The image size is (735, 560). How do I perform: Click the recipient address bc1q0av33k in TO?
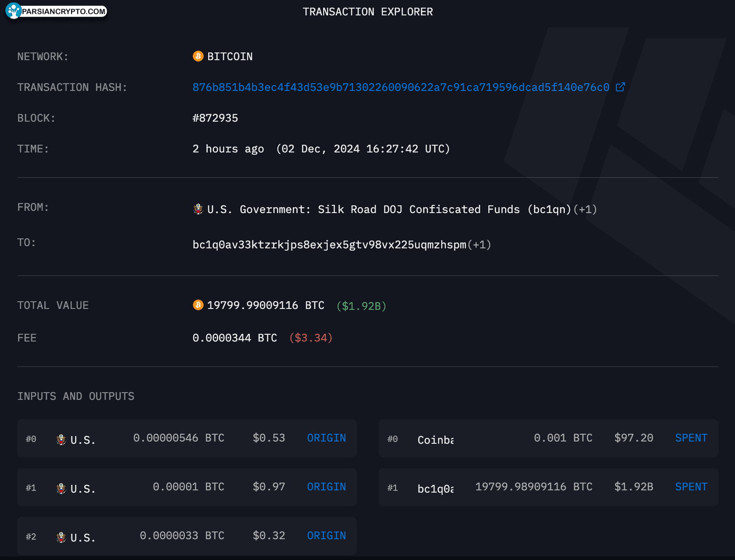329,245
